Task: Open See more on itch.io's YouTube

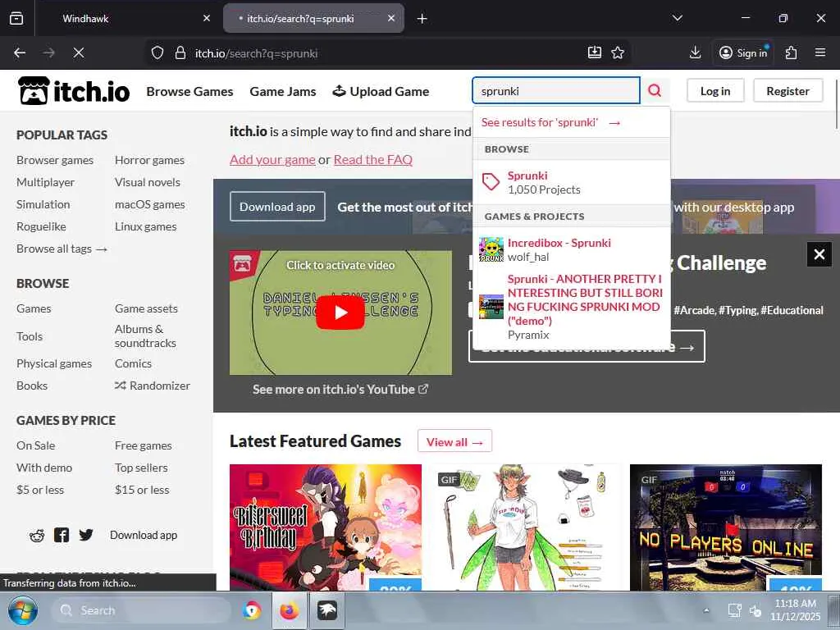Action: (340, 390)
